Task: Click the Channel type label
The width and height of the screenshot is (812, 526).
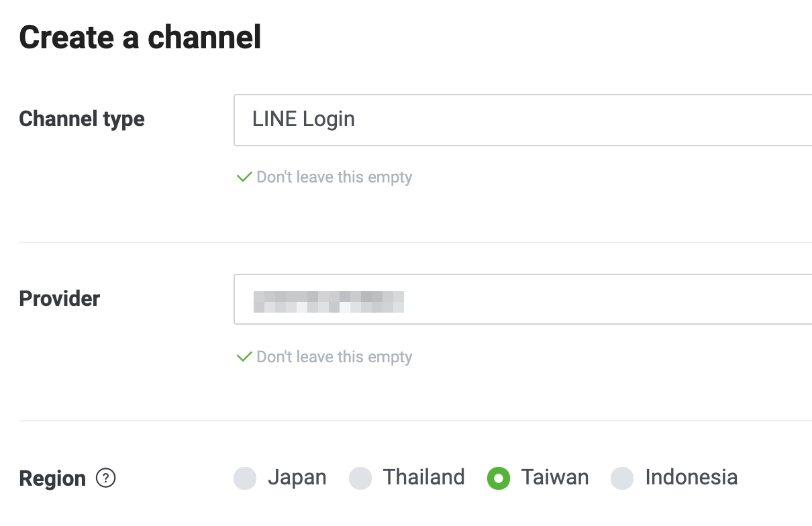Action: [82, 119]
